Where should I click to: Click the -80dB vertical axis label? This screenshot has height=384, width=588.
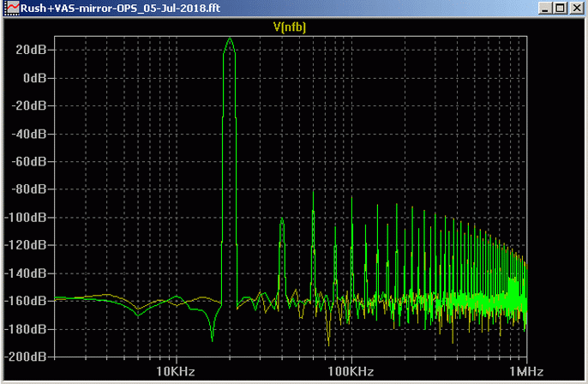(29, 189)
